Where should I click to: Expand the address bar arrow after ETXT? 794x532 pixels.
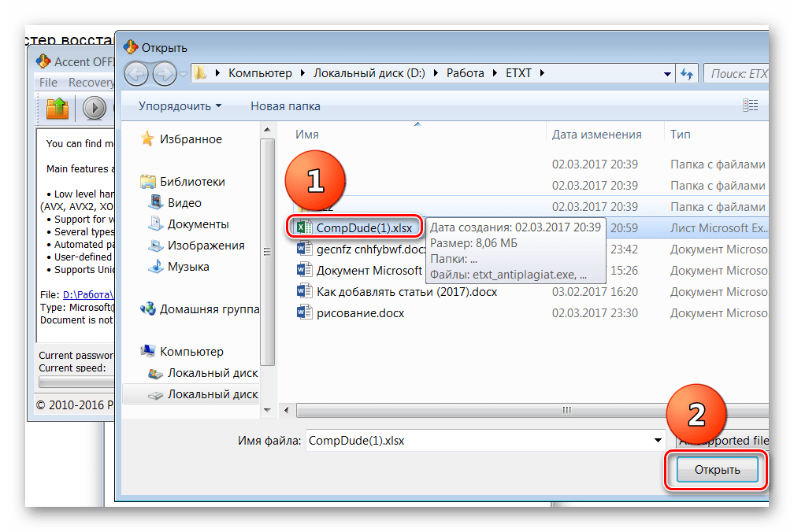click(x=542, y=73)
